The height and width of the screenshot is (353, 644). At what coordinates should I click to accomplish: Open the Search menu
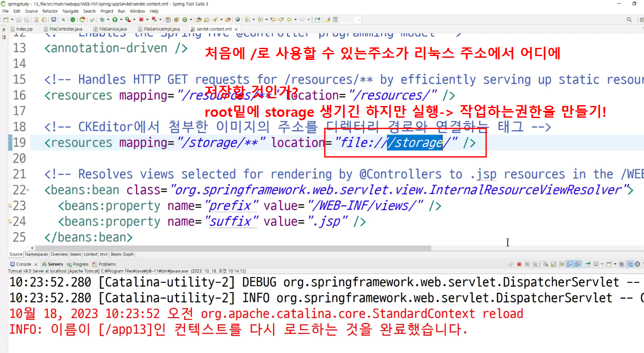pos(89,11)
